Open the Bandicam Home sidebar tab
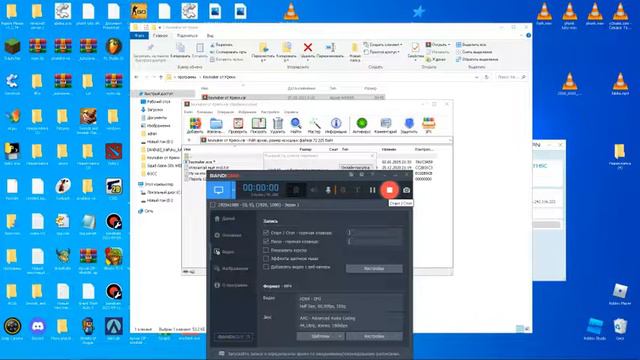The image size is (640, 360). pos(225,219)
